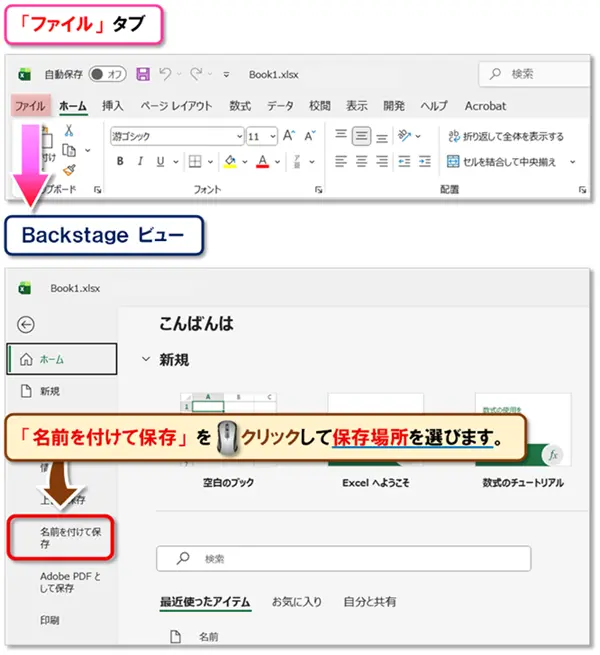Viewport: 600px width, 655px height.
Task: Open the ヘルプ ribbon tab
Action: [x=434, y=106]
